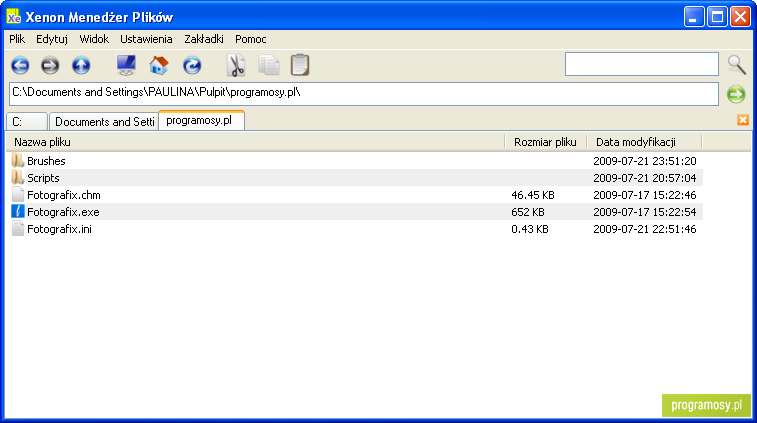
Task: Click date 2009-07-21 23:51:20
Action: [645, 161]
